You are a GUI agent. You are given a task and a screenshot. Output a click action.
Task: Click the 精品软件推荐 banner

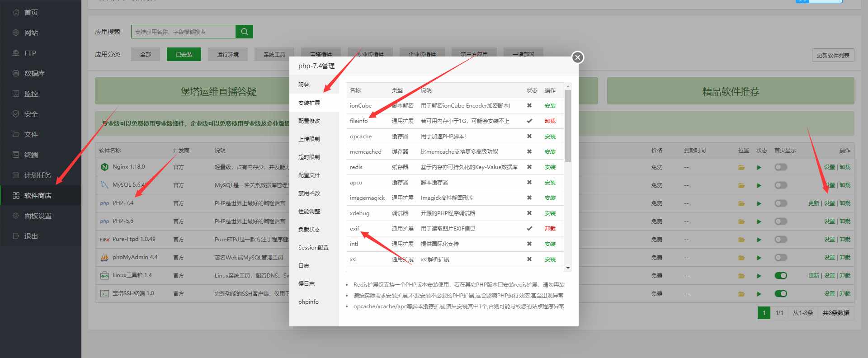coord(731,91)
